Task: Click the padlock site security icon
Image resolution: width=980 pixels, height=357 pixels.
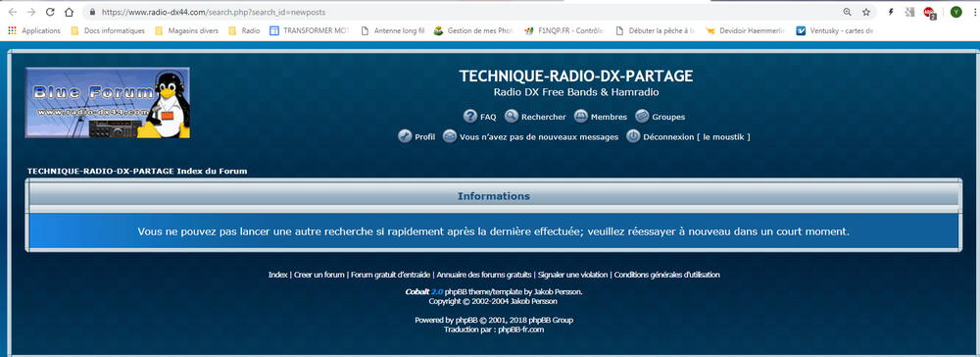Action: [92, 12]
